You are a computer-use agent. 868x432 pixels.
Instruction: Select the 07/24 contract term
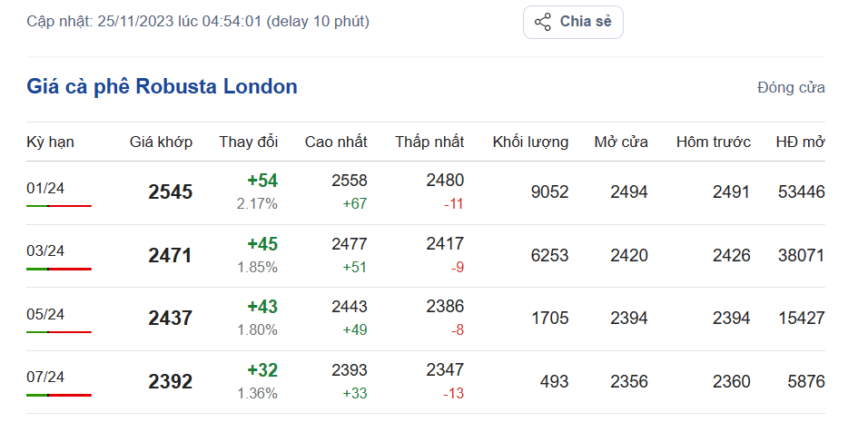point(45,377)
